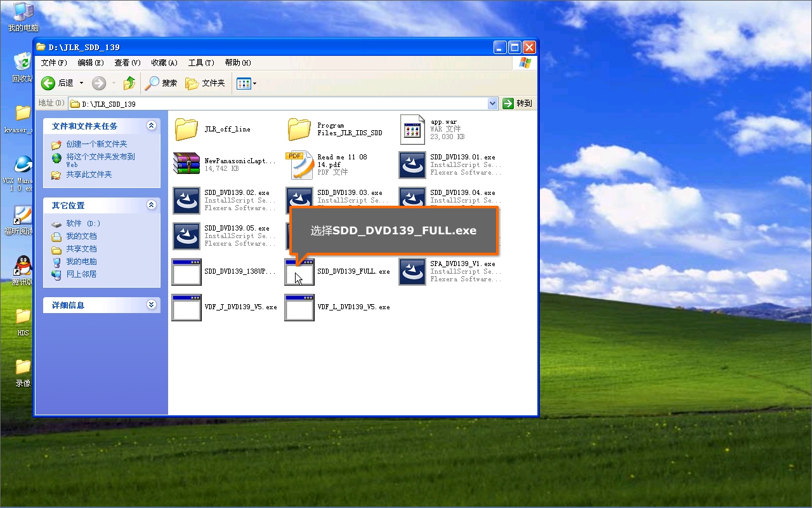Viewport: 812px width, 508px height.
Task: Select the SDD_DVD139.03.exe installer icon
Action: 299,196
